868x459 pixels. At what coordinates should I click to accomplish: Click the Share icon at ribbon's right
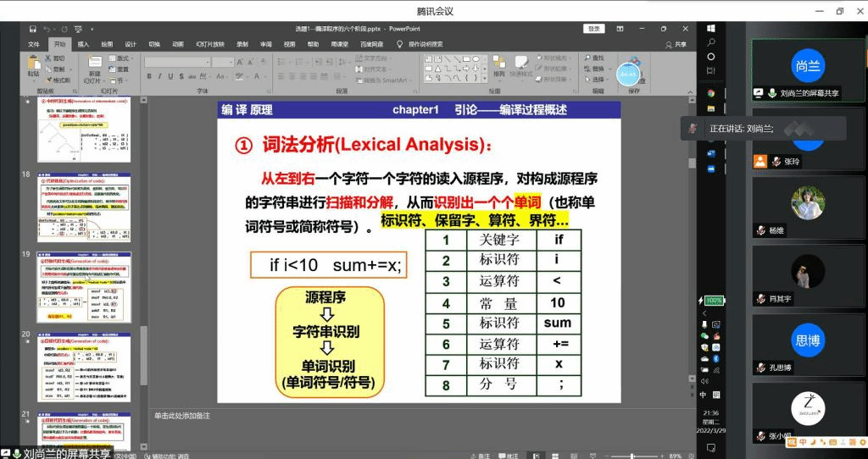coord(676,44)
